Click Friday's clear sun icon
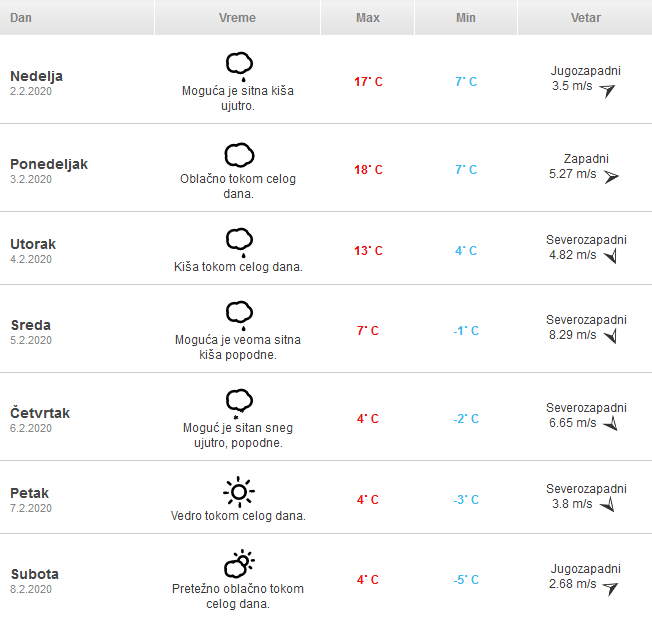The image size is (652, 617). [238, 491]
